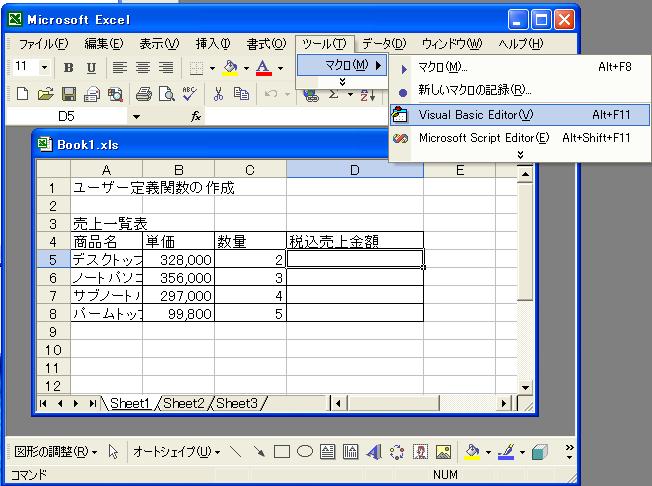
Task: Insert a WordArt object
Action: [374, 452]
